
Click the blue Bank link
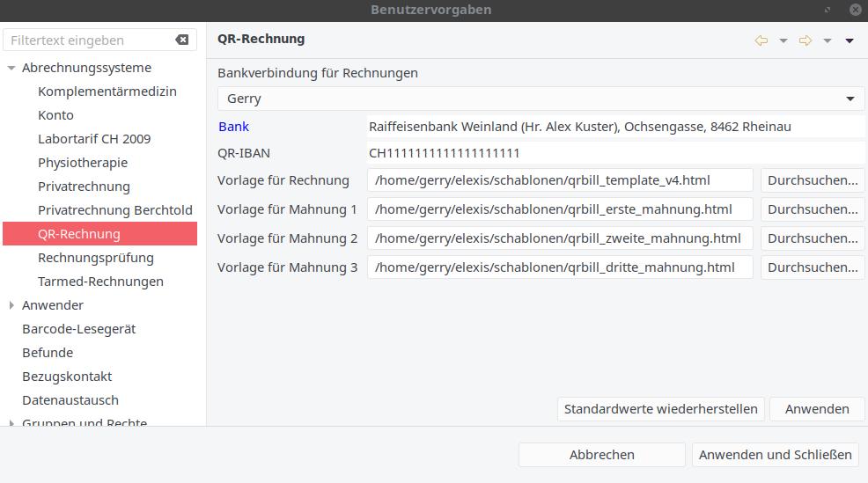pos(233,127)
